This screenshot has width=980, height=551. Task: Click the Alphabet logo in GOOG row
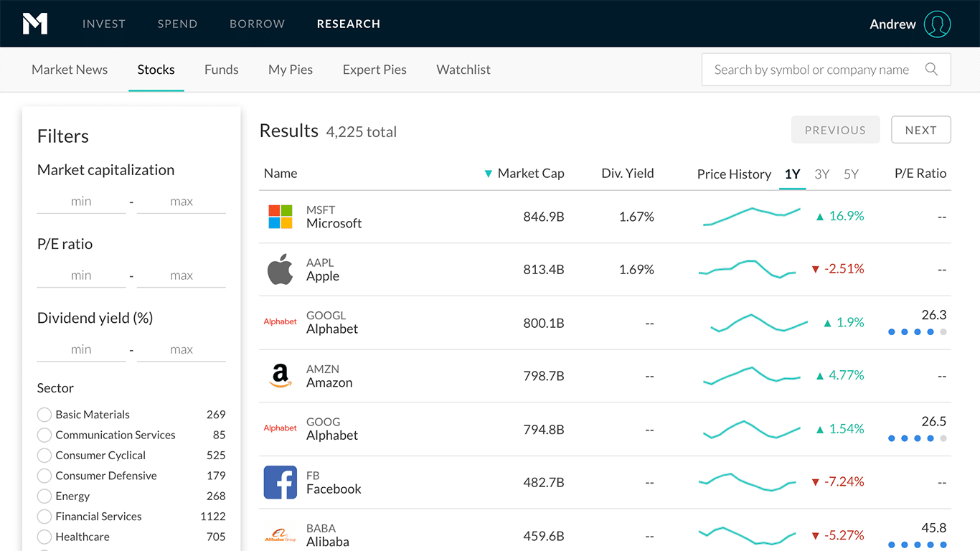click(281, 428)
